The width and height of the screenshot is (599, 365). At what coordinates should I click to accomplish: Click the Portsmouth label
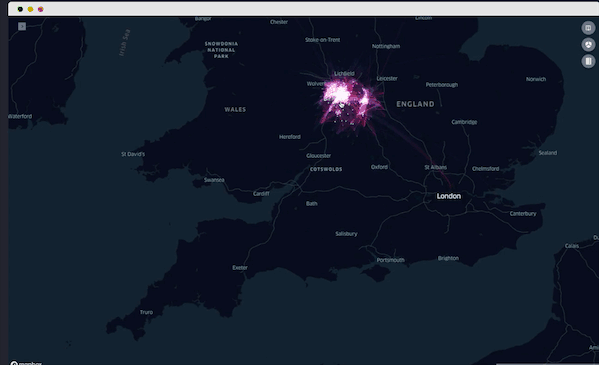pyautogui.click(x=390, y=260)
